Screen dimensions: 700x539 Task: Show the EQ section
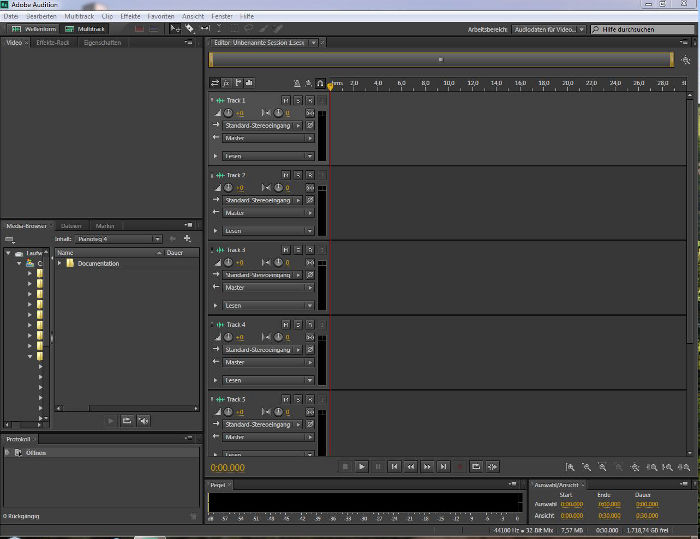[x=249, y=83]
